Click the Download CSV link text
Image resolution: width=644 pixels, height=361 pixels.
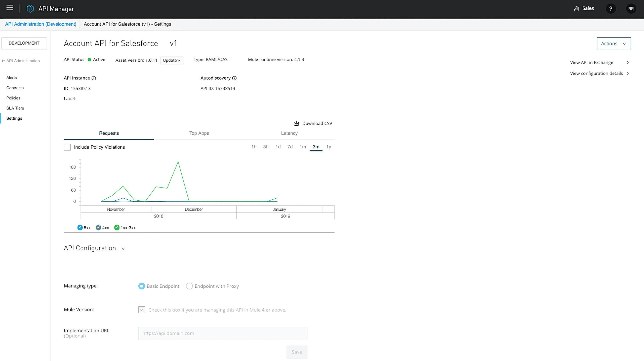point(317,123)
